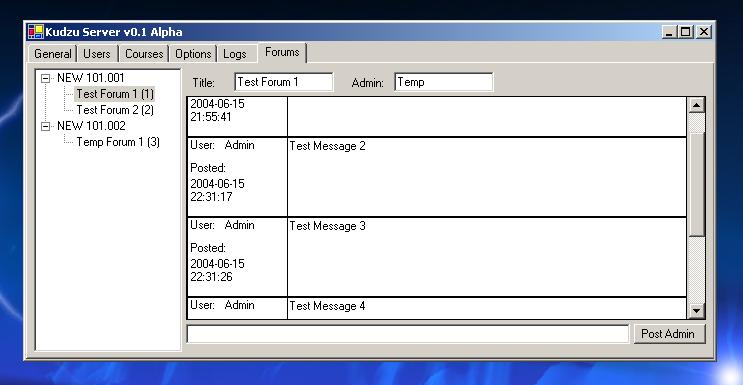Select Temp Forum 1 (3) in tree

[x=118, y=142]
